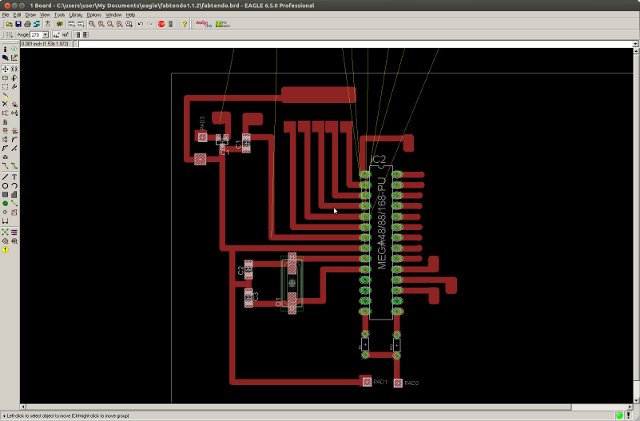
Task: Open the CAM processor icon
Action: pyautogui.click(x=37, y=24)
